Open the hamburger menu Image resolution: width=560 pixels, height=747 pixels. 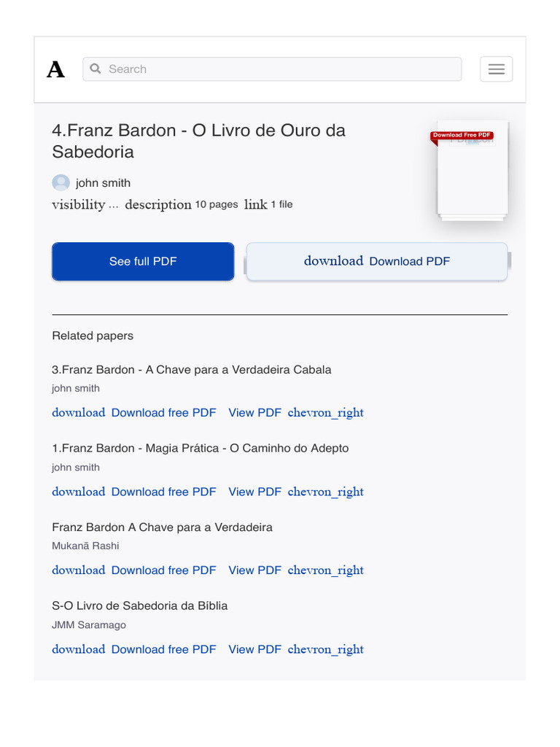(496, 69)
